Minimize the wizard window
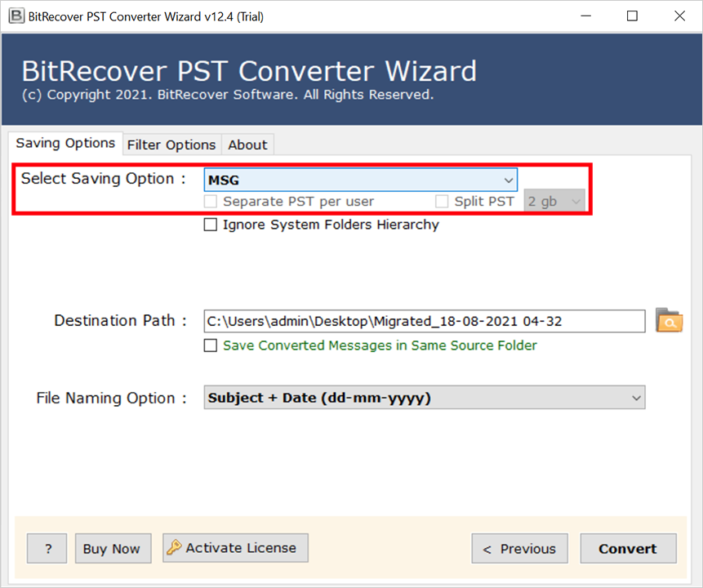The height and width of the screenshot is (588, 703). point(585,16)
